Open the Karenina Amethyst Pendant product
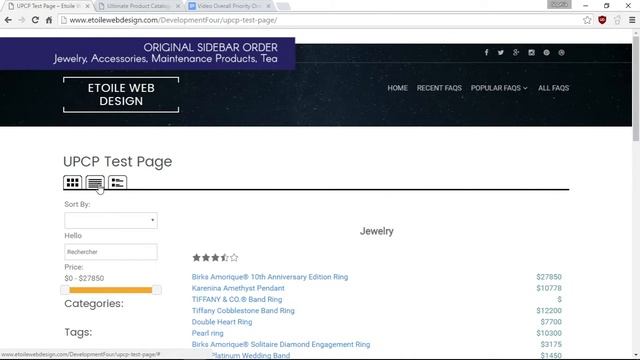 click(x=238, y=288)
